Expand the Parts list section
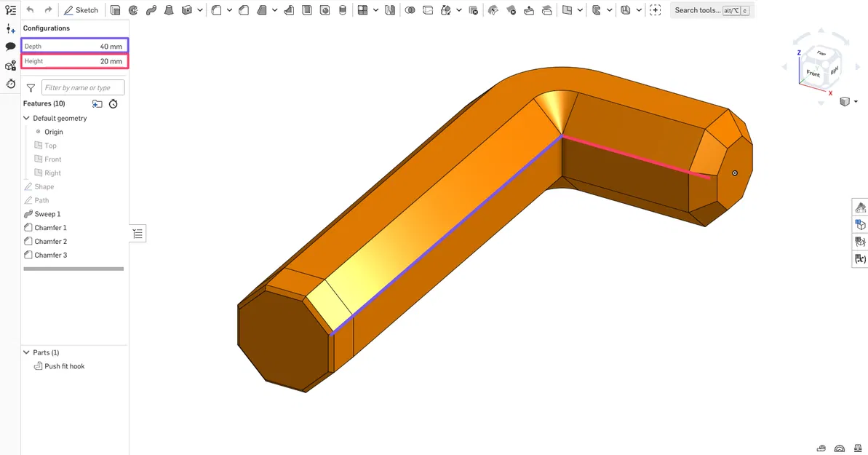Screen dimensions: 868x455 [26, 352]
